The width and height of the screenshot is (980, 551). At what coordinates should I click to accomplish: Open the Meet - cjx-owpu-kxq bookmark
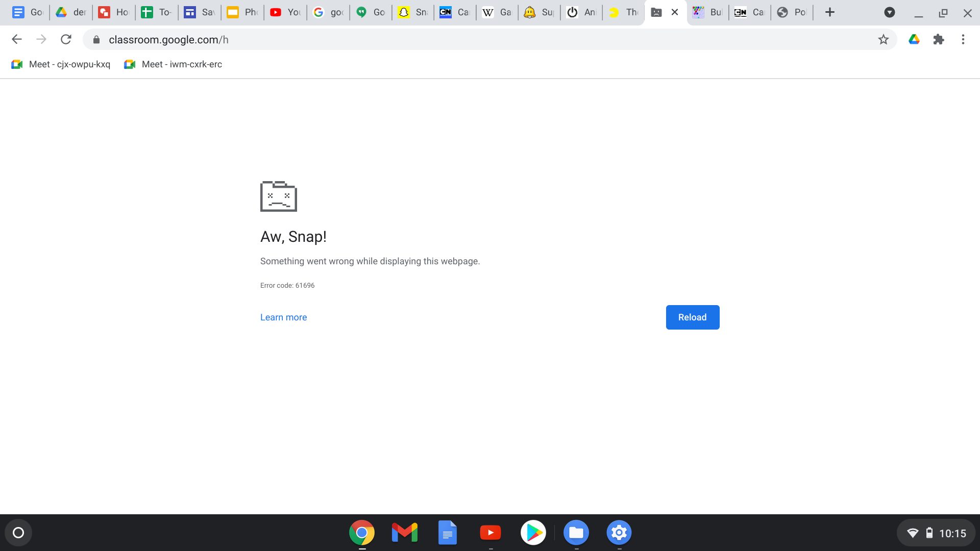tap(60, 64)
